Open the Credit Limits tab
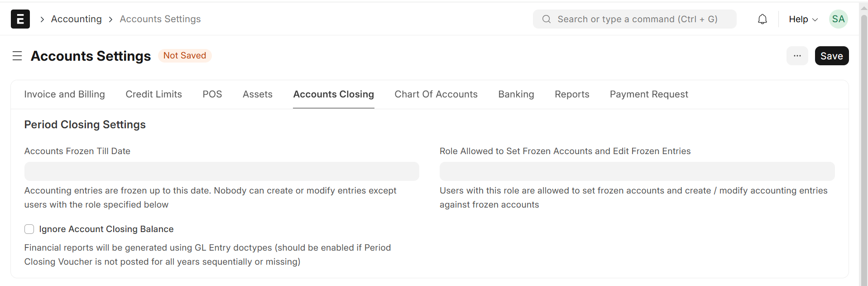This screenshot has height=286, width=868. point(154,94)
